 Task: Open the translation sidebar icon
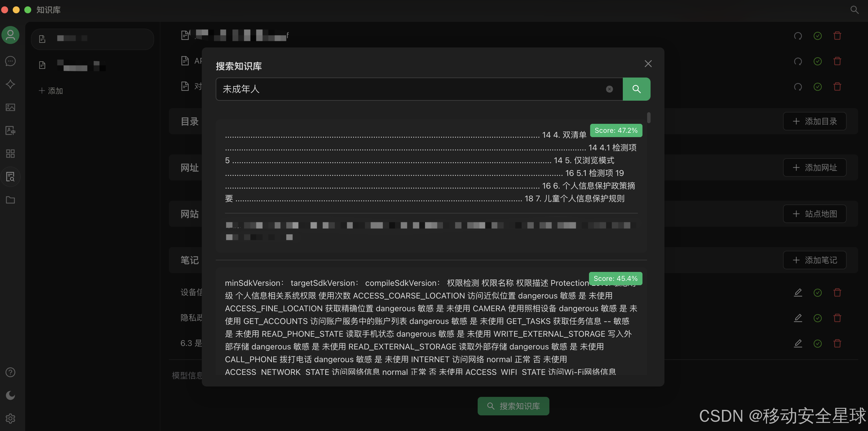tap(10, 130)
